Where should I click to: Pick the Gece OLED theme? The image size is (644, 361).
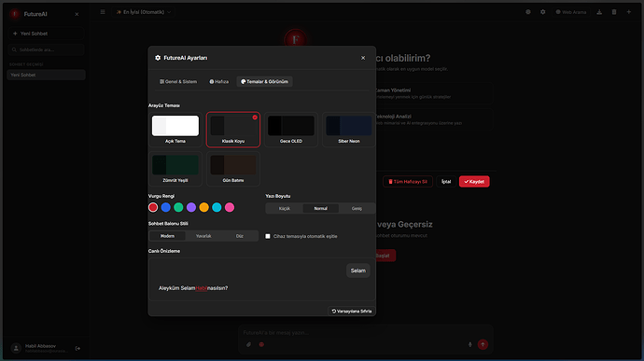coord(291,130)
